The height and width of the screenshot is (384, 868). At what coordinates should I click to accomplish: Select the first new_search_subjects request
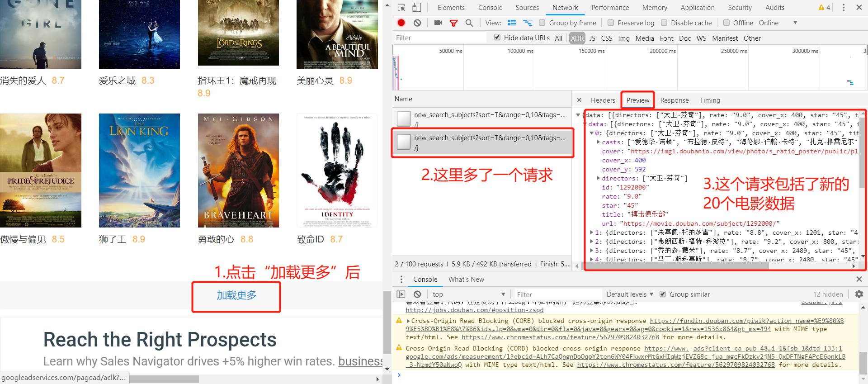point(482,119)
